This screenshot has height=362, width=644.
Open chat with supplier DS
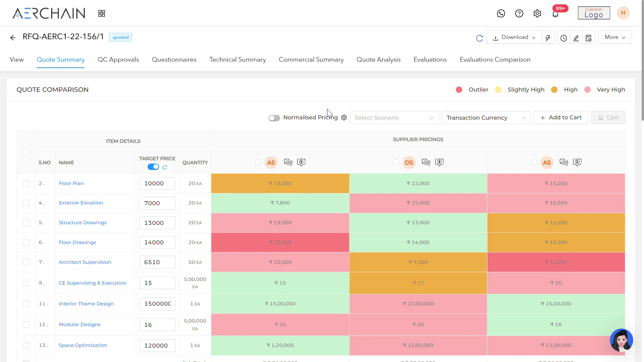pyautogui.click(x=426, y=162)
